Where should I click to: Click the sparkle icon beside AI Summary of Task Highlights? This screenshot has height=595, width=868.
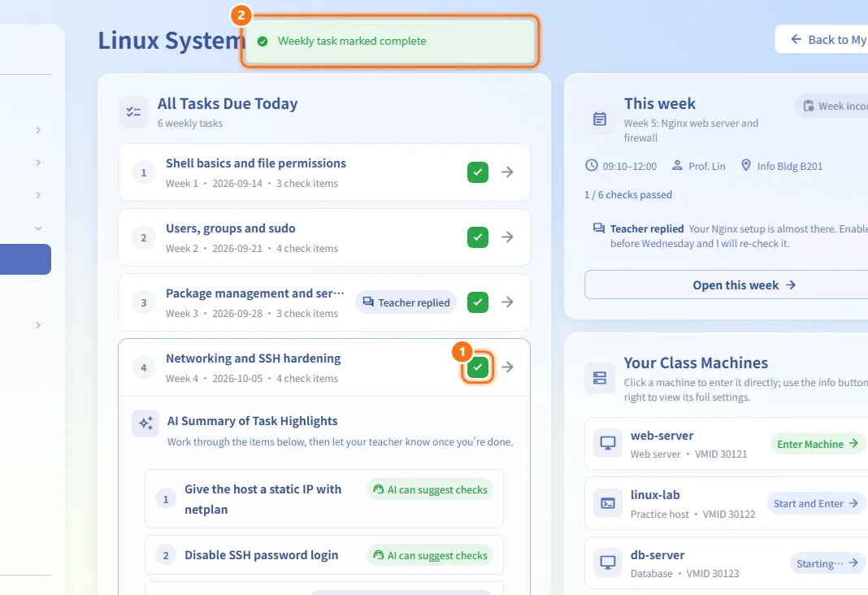pos(145,423)
